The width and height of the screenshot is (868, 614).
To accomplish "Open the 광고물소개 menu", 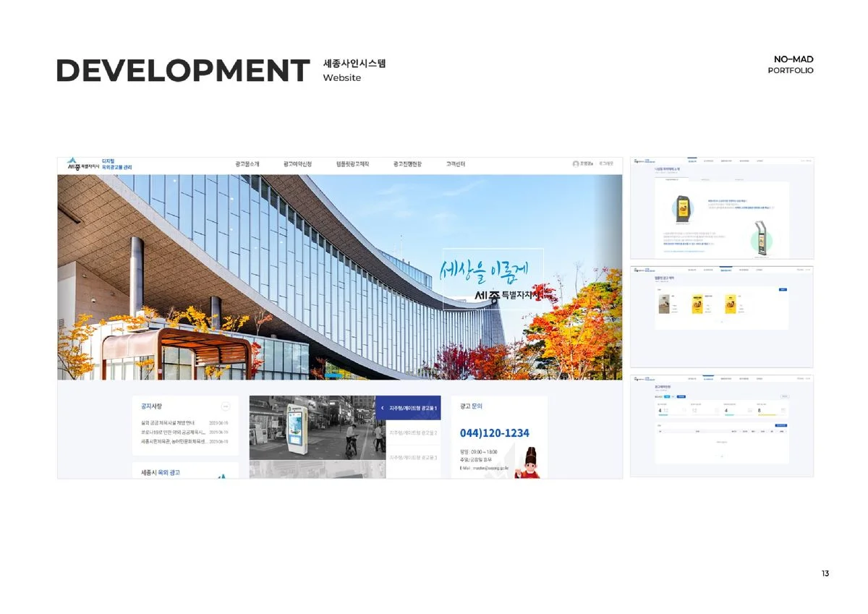I will (x=247, y=165).
